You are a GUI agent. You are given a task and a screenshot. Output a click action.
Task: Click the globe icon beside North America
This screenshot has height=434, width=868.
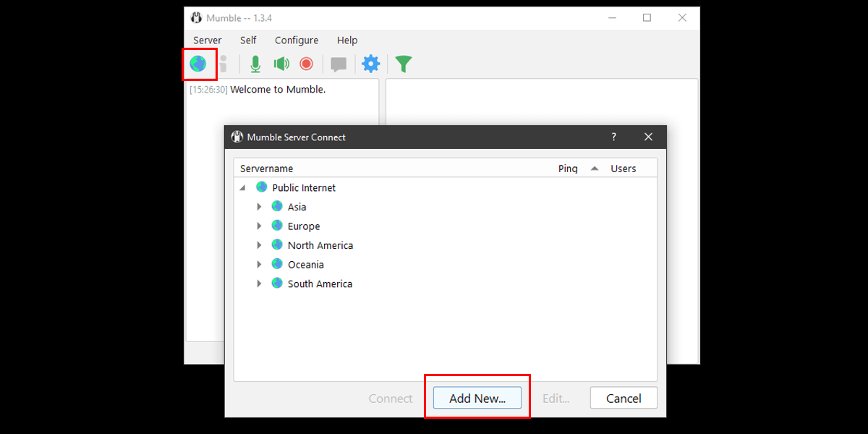coord(277,244)
